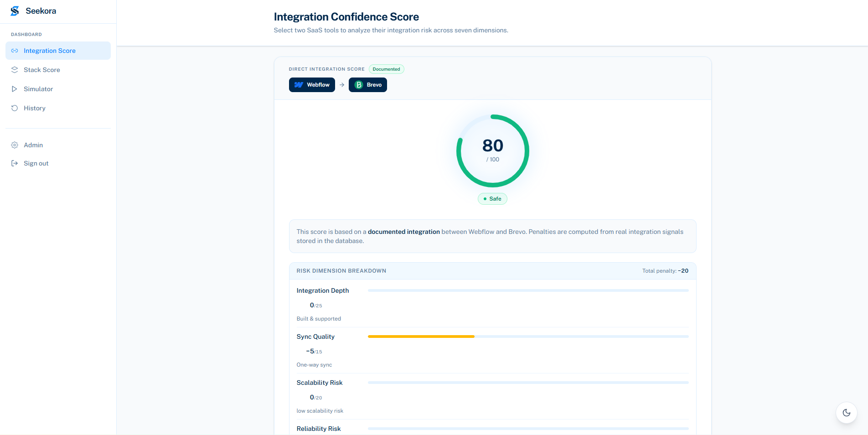This screenshot has height=435, width=868.
Task: Click the 'documented integration' bold text
Action: pos(404,232)
